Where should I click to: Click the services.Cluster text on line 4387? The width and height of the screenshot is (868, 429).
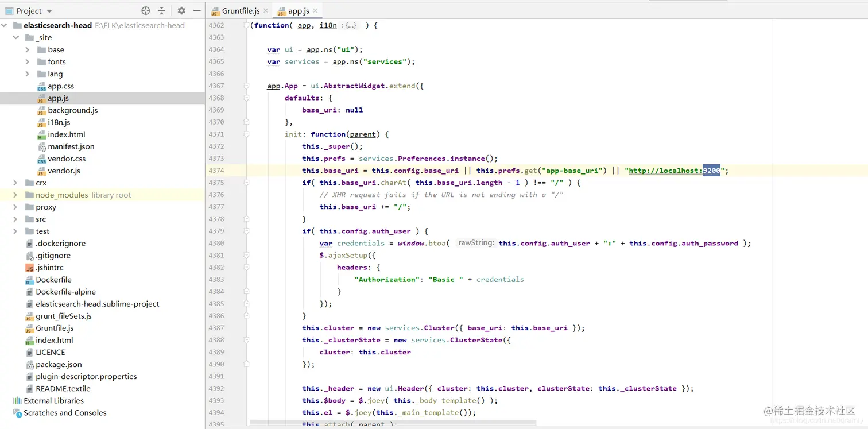coord(420,328)
